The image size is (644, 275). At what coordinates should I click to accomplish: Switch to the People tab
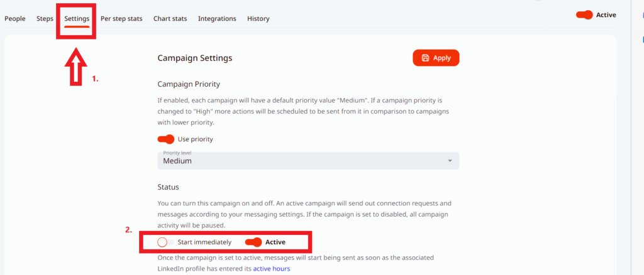tap(15, 19)
